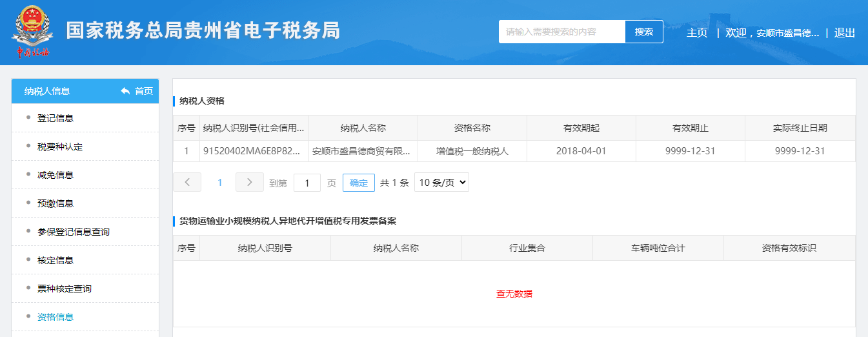This screenshot has height=337, width=868.
Task: Select 预缴信息 sidebar item
Action: pyautogui.click(x=56, y=203)
